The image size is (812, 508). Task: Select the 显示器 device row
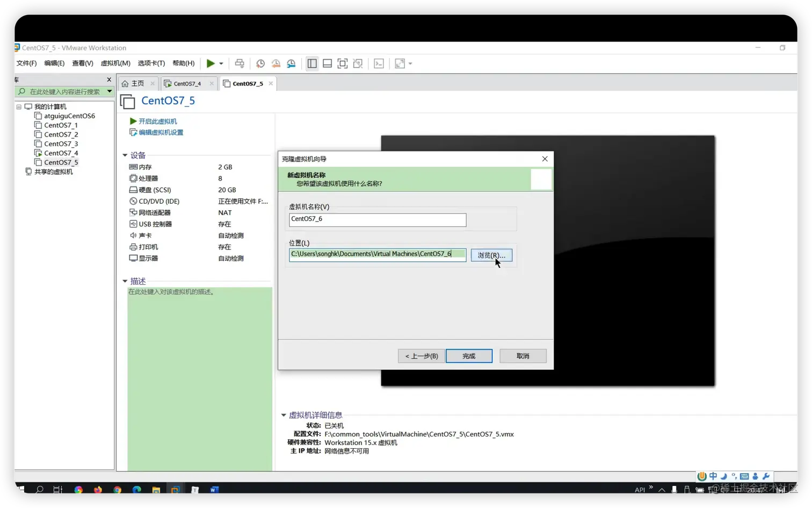[x=199, y=259]
